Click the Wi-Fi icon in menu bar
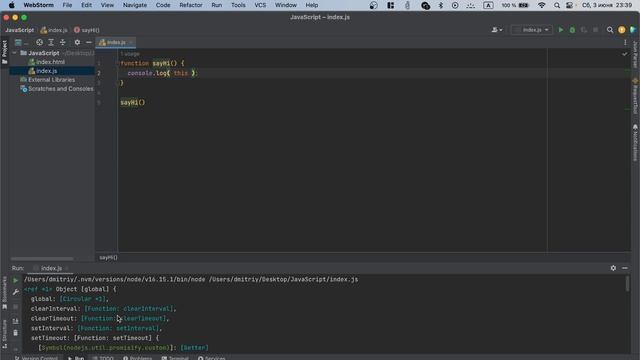Screen dimensions: 640x360 (542, 5)
